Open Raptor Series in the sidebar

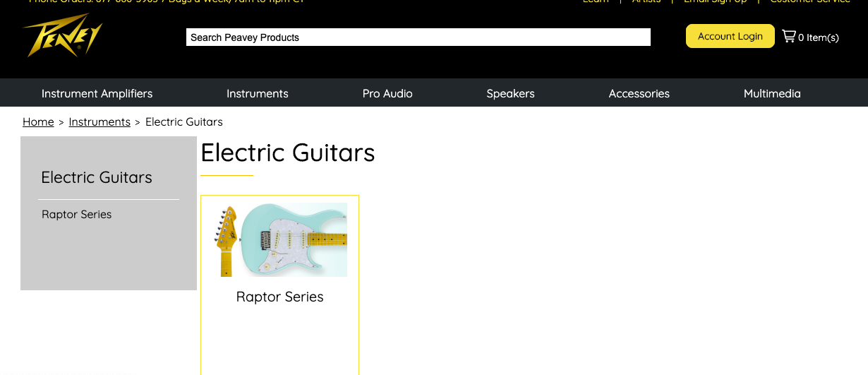tap(76, 215)
